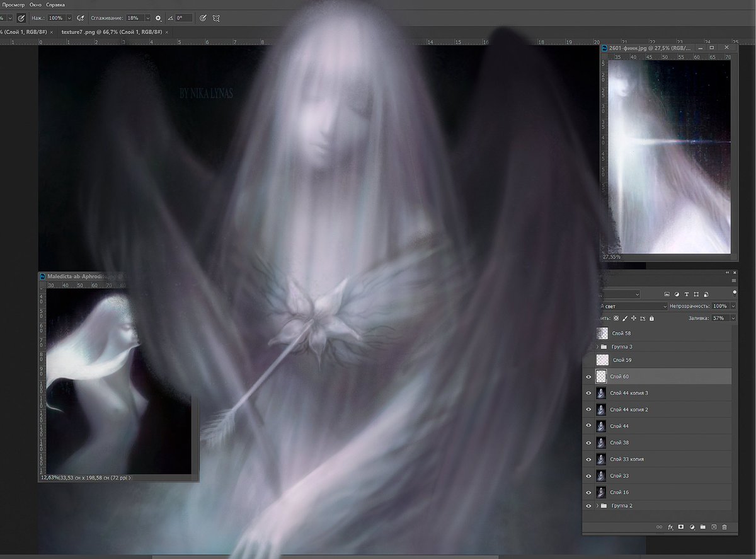Open the Окно menu
The width and height of the screenshot is (756, 559).
point(36,4)
